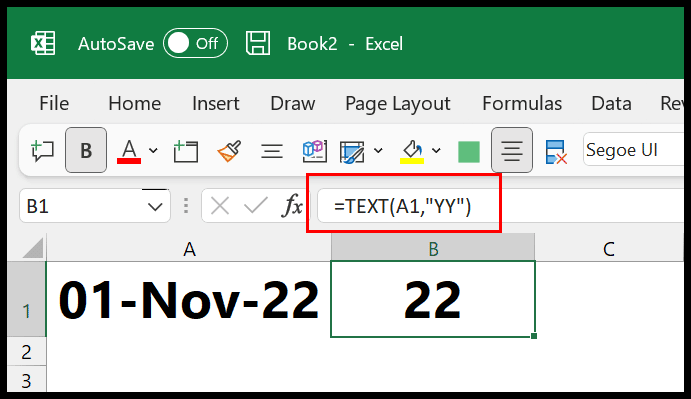The height and width of the screenshot is (399, 691).
Task: Switch to the Page Layout tab
Action: [x=398, y=104]
